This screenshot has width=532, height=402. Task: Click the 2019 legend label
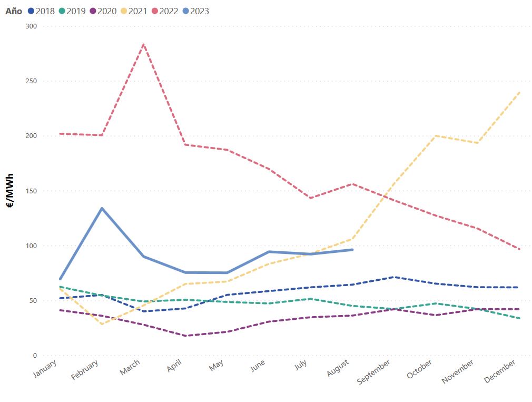click(76, 11)
